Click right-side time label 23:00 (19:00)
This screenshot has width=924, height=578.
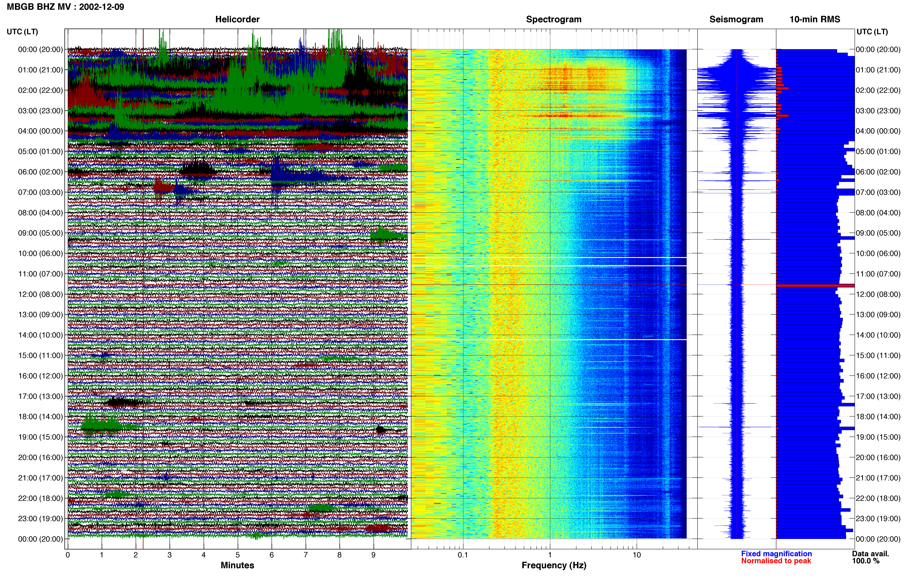pyautogui.click(x=878, y=519)
